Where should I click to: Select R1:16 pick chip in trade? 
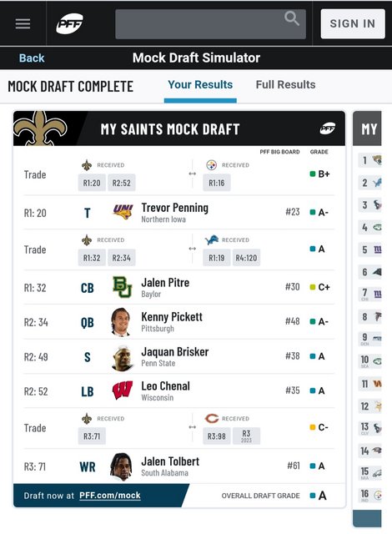pyautogui.click(x=216, y=183)
